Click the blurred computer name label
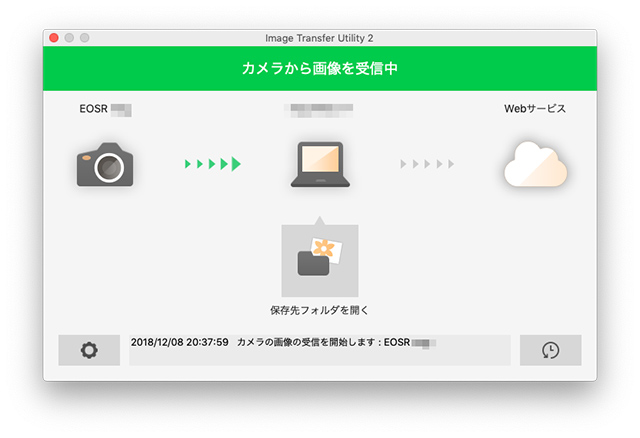 pyautogui.click(x=319, y=110)
